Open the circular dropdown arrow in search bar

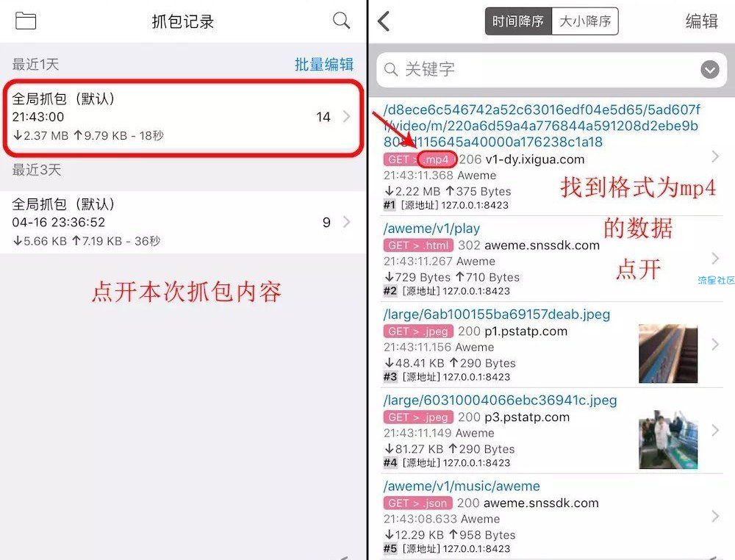(x=710, y=69)
